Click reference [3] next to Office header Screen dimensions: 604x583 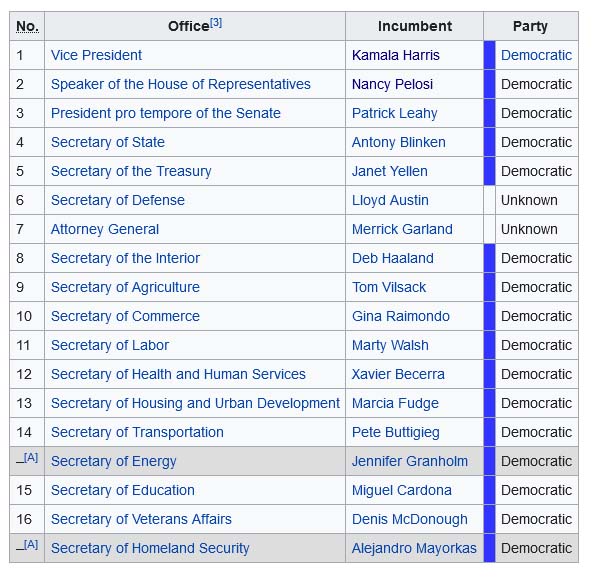click(x=216, y=23)
